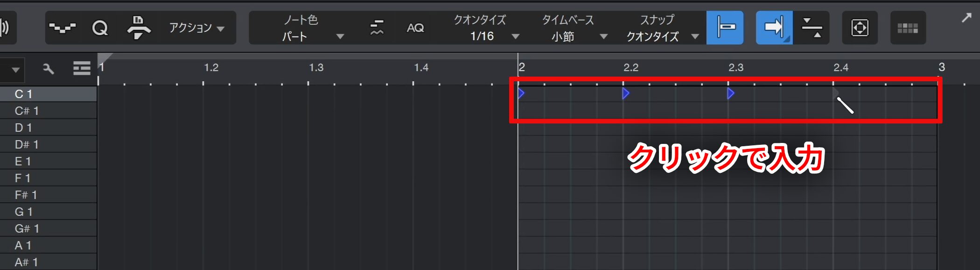
Task: Click the target-in-square toolbar icon
Action: tap(860, 28)
